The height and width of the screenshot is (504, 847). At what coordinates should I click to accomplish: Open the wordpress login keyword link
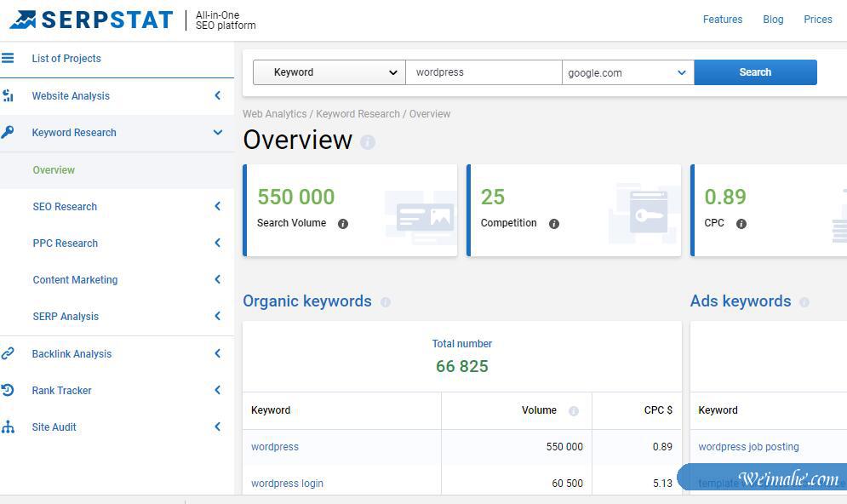click(x=287, y=483)
